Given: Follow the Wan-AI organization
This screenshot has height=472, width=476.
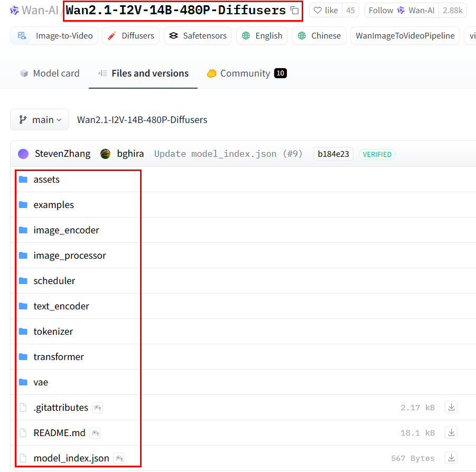Looking at the screenshot, I should pyautogui.click(x=402, y=11).
